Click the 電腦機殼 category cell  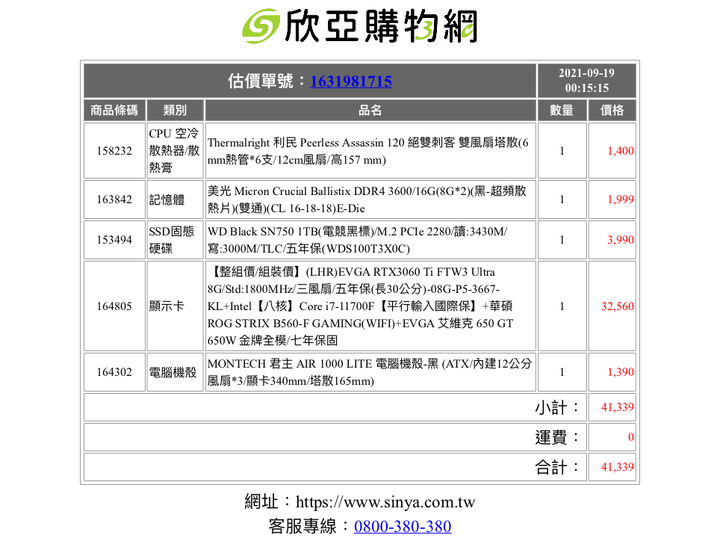click(175, 372)
